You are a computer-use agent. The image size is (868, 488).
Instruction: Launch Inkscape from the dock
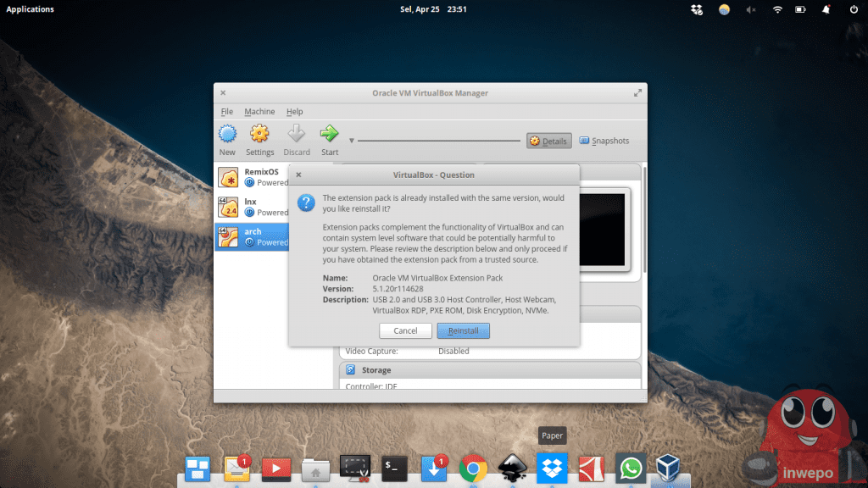point(512,468)
